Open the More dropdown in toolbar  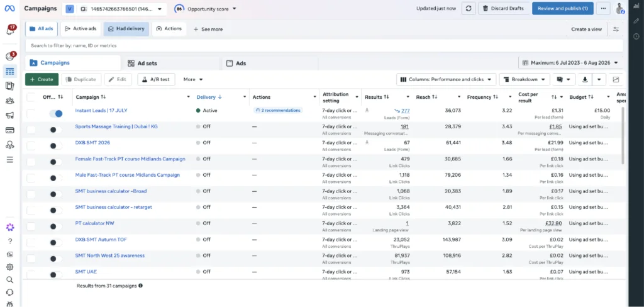pyautogui.click(x=193, y=79)
